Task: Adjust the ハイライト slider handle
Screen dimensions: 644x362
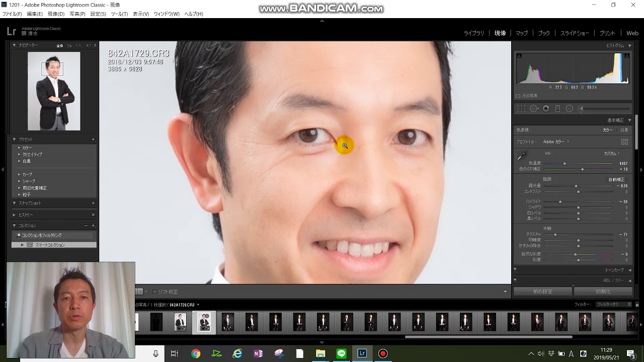Action: pos(560,202)
